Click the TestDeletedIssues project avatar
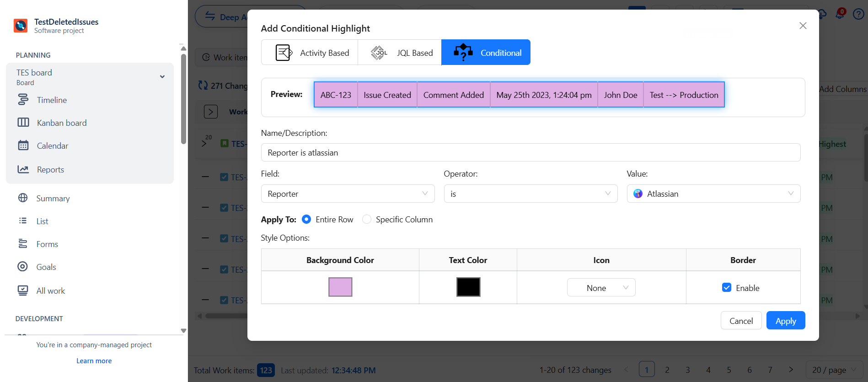Image resolution: width=868 pixels, height=382 pixels. click(21, 26)
